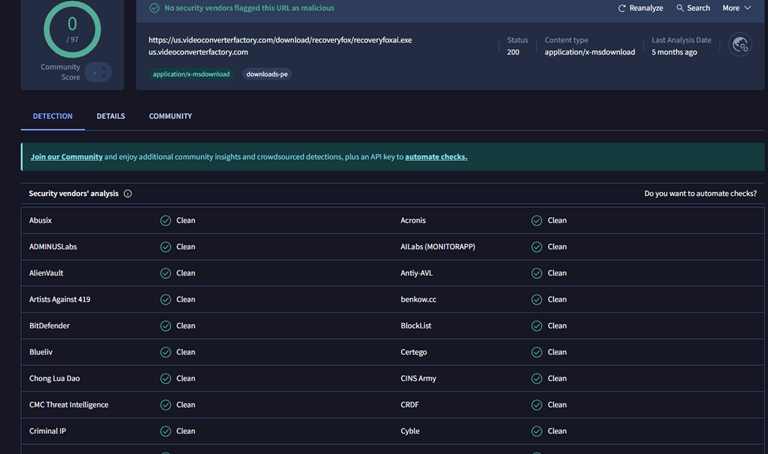Click the info icon beside Security vendors' analysis
768x454 pixels.
(128, 193)
